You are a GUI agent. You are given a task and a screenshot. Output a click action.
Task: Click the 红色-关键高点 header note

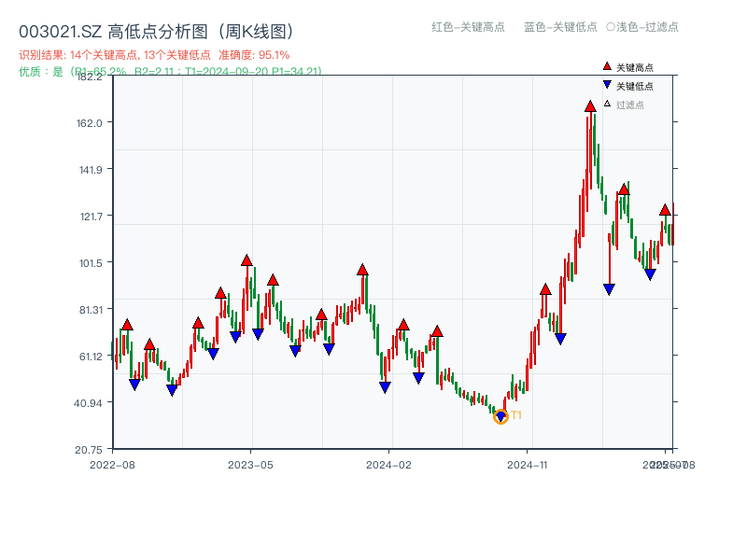point(468,27)
